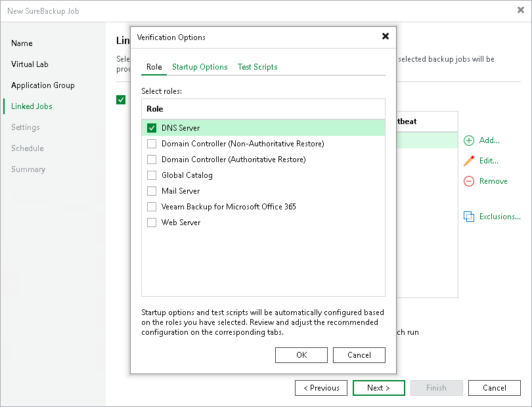Open the Exclusions... link

pos(500,217)
